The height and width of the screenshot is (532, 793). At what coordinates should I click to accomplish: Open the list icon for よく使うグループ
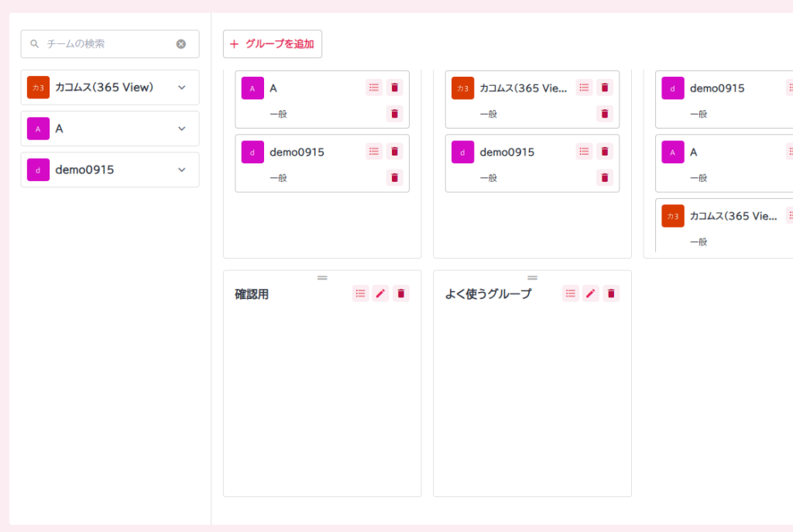pos(571,293)
